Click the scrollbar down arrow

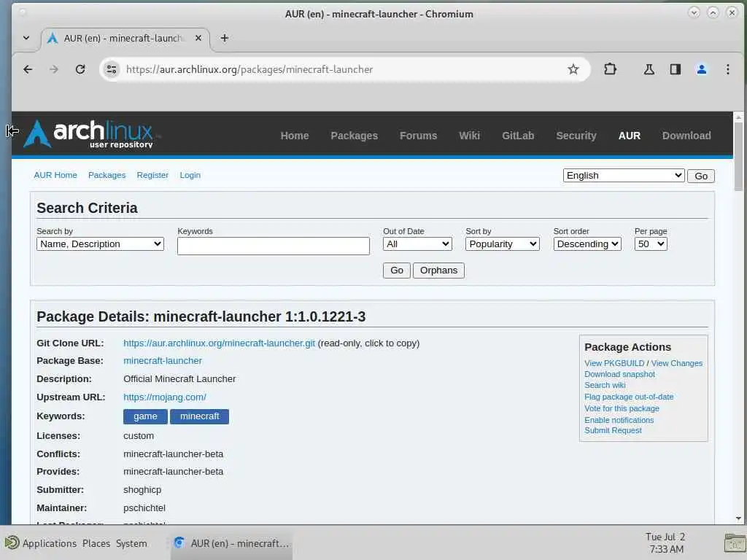pyautogui.click(x=738, y=518)
